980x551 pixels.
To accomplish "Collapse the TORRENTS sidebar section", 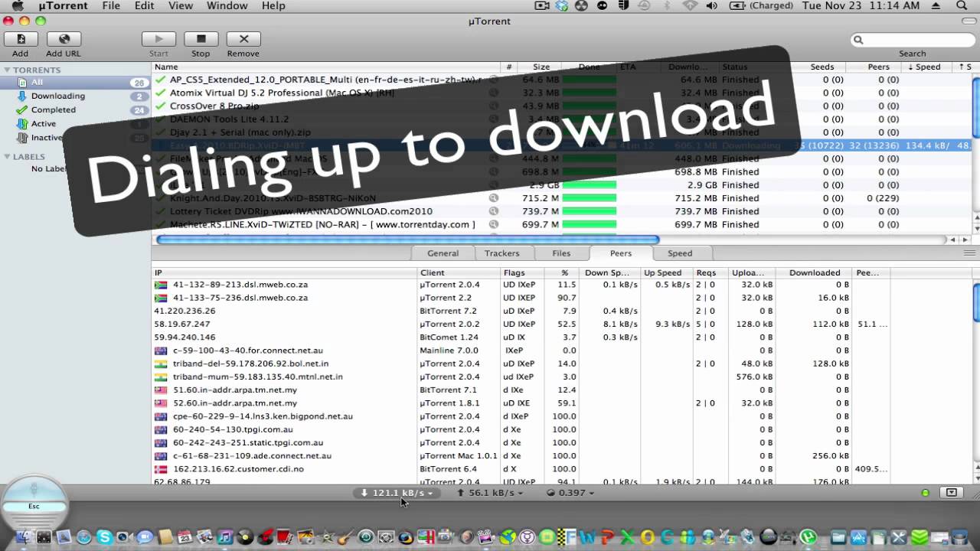I will pos(7,70).
